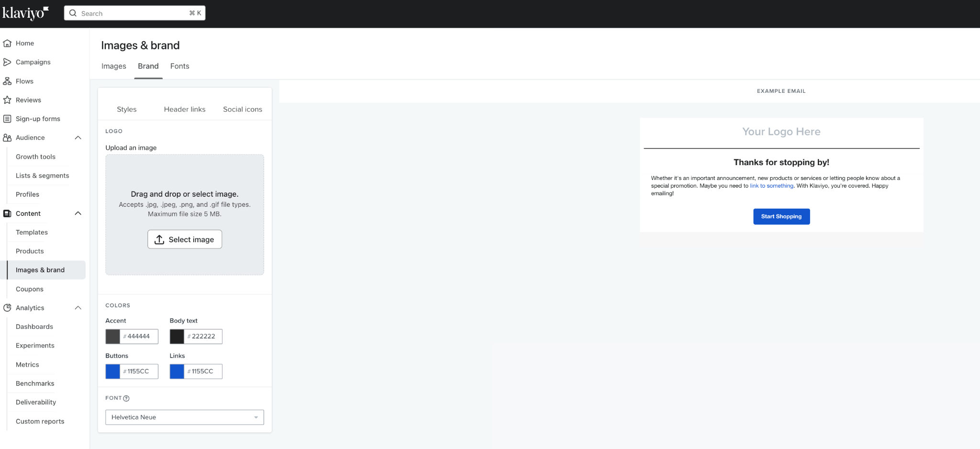
Task: Select the Styles sub-tab
Action: click(127, 109)
